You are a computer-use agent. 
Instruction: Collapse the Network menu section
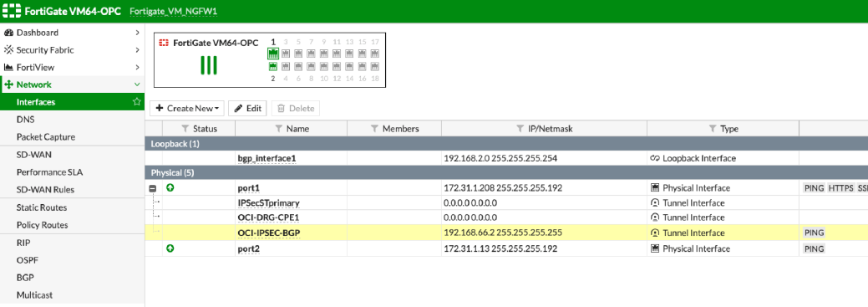pos(137,84)
